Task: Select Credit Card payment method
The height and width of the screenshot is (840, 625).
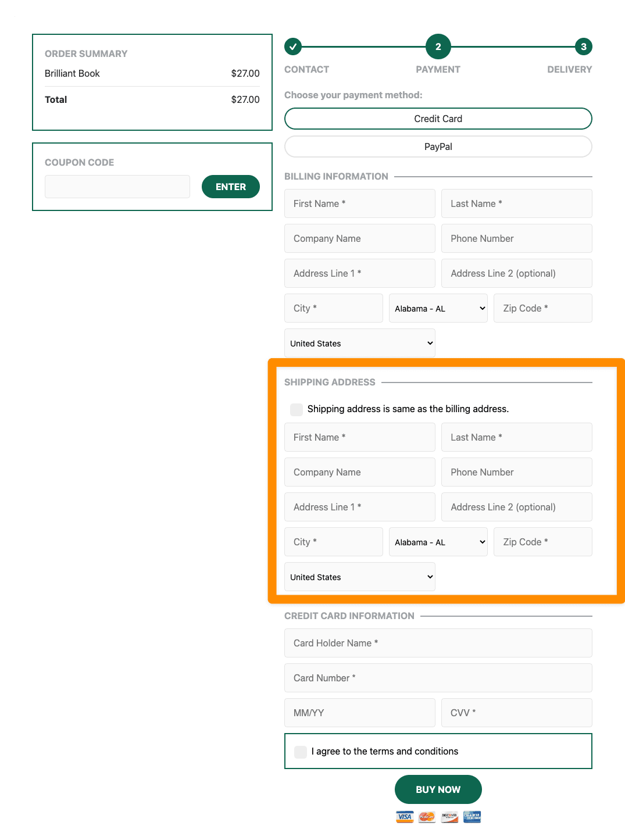Action: click(x=438, y=119)
